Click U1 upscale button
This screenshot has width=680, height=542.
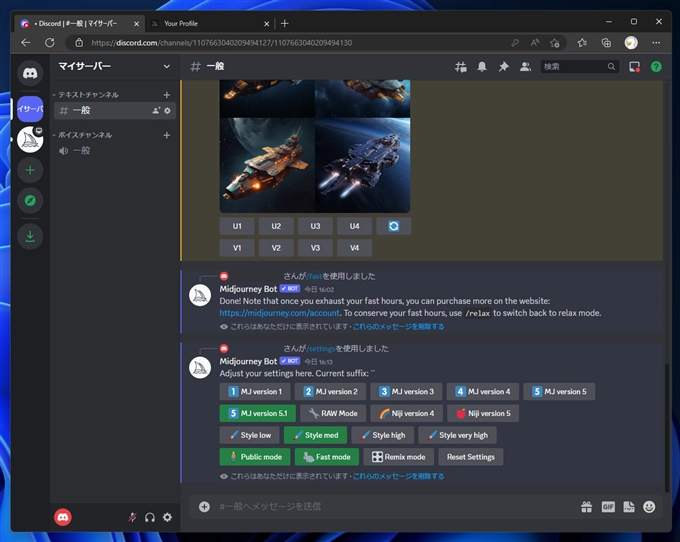coord(237,226)
